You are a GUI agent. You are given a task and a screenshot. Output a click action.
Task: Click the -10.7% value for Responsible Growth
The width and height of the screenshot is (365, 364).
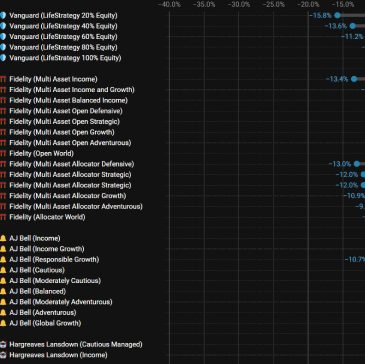click(355, 260)
